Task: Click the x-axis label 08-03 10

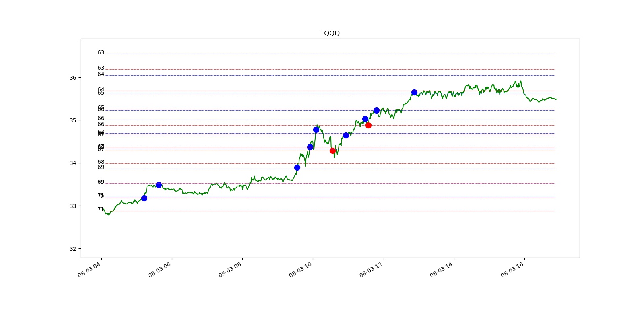Action: pyautogui.click(x=300, y=269)
